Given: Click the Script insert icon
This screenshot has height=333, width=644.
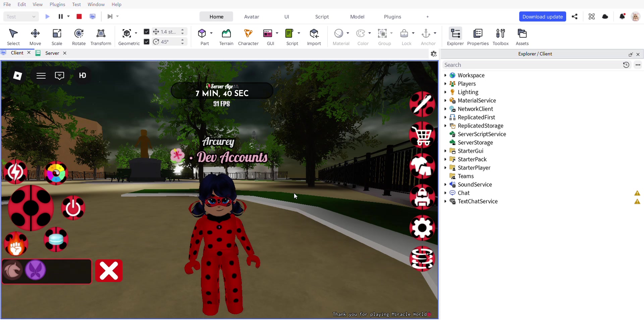Looking at the screenshot, I should click(x=289, y=33).
